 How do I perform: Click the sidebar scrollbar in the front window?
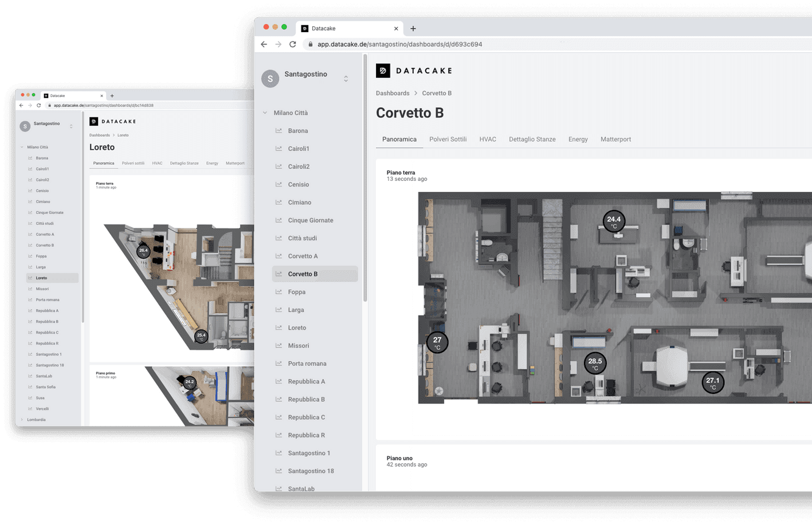tap(365, 177)
